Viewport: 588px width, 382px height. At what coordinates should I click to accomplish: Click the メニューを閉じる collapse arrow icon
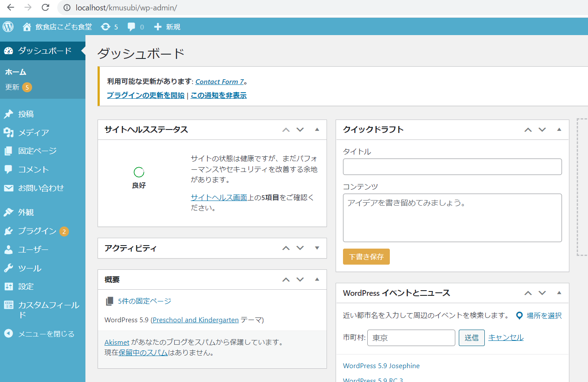click(8, 333)
